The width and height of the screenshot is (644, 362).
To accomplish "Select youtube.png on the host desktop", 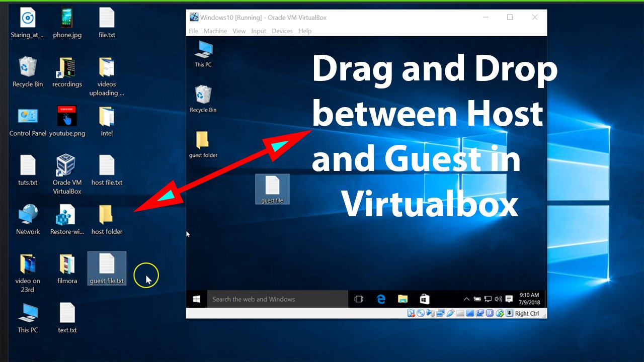I will point(67,122).
